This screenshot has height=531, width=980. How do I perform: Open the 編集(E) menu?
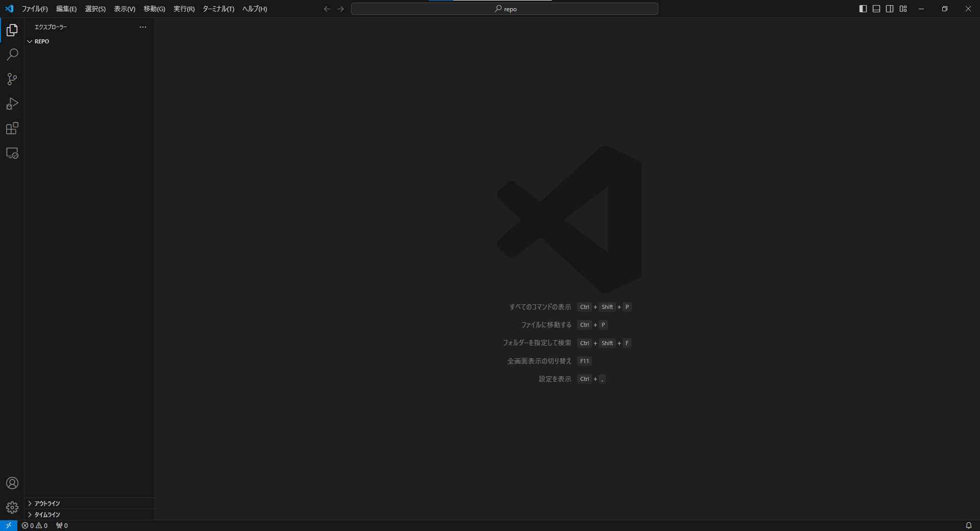66,9
